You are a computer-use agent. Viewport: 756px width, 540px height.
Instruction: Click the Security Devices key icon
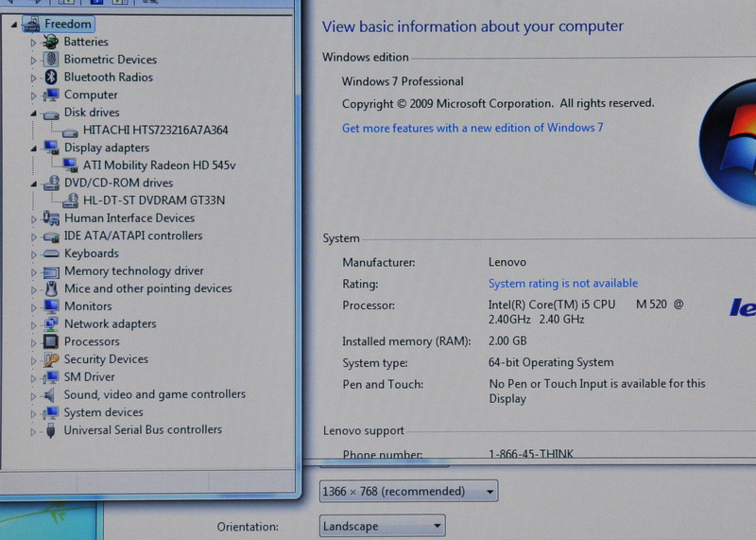51,359
